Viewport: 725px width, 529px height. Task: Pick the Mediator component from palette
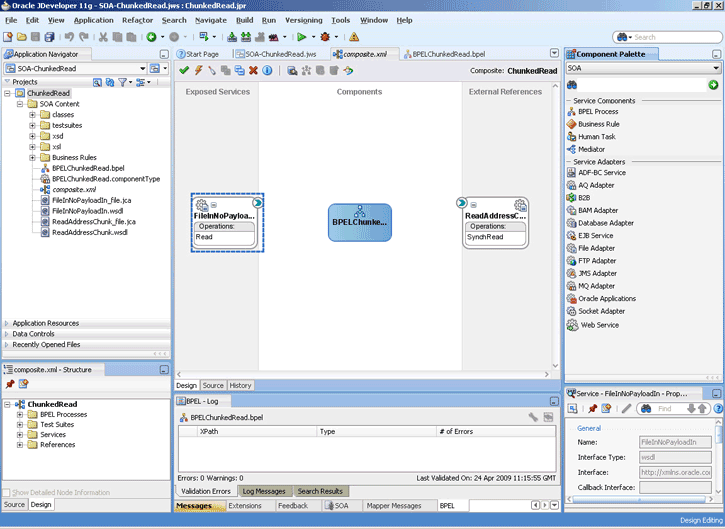pyautogui.click(x=591, y=149)
